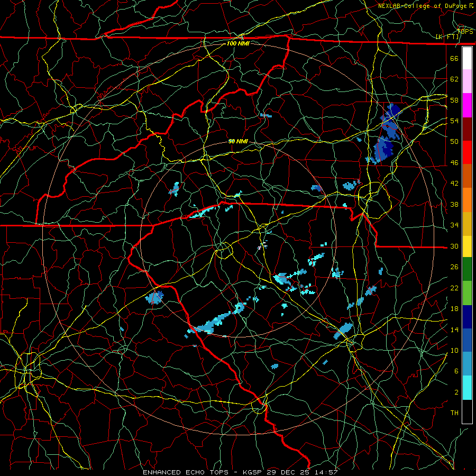Select the bright red 50 kft swatch
This screenshot has height=476, width=476.
click(467, 152)
